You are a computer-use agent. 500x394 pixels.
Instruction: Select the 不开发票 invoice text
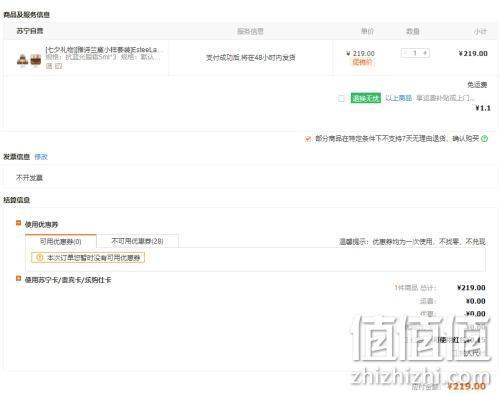(29, 178)
